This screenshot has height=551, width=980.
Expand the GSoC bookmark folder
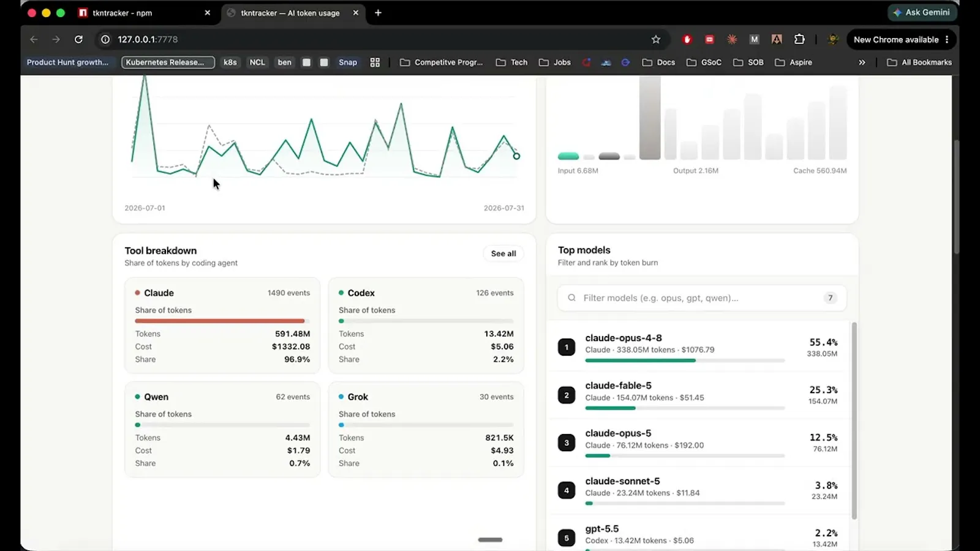coord(704,62)
